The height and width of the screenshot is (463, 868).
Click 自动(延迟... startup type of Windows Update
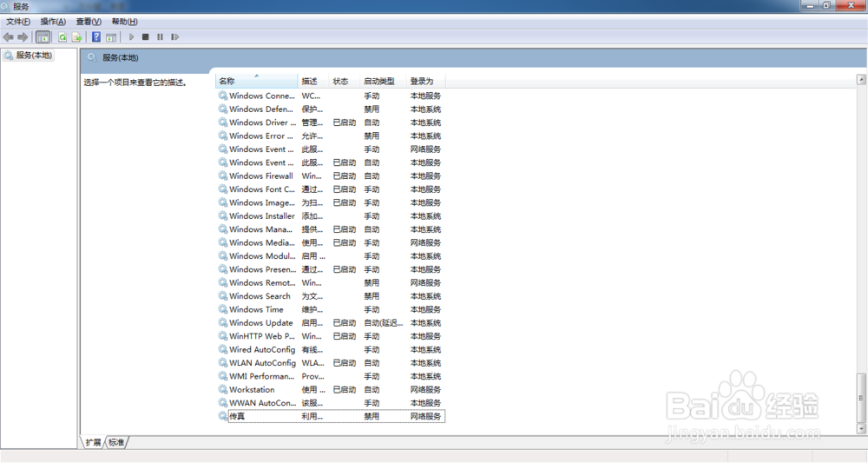383,323
